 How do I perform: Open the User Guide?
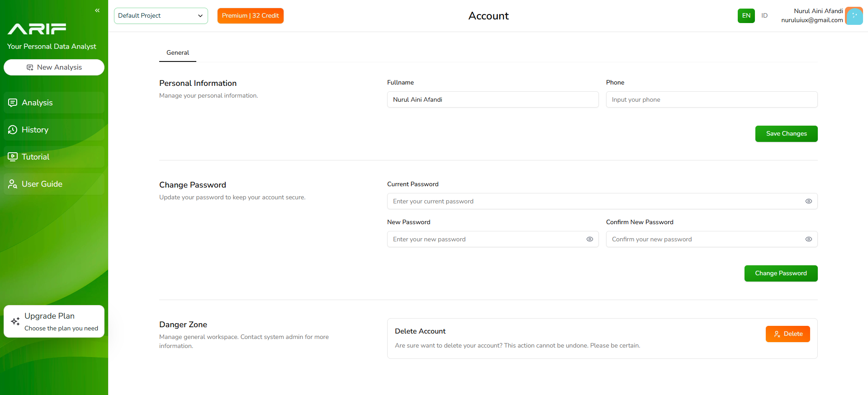[x=54, y=184]
